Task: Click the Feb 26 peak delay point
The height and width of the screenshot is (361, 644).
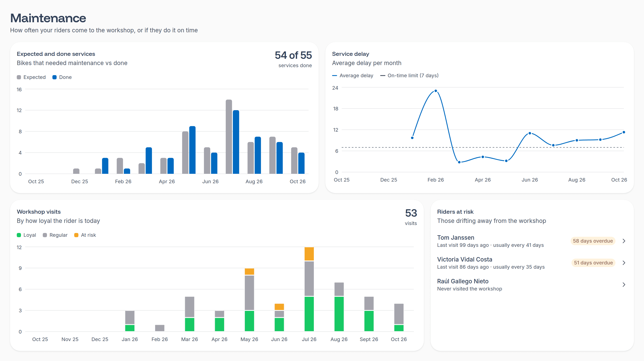Action: [435, 91]
